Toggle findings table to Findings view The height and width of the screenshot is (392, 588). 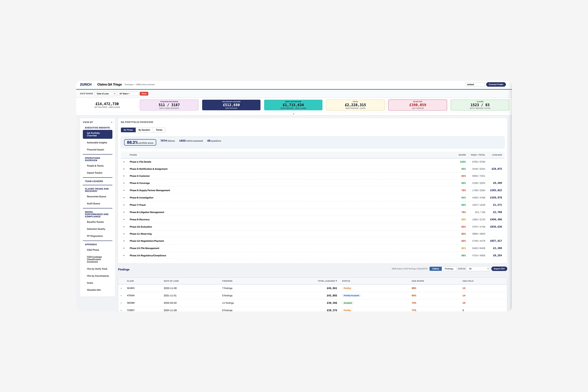(x=449, y=269)
